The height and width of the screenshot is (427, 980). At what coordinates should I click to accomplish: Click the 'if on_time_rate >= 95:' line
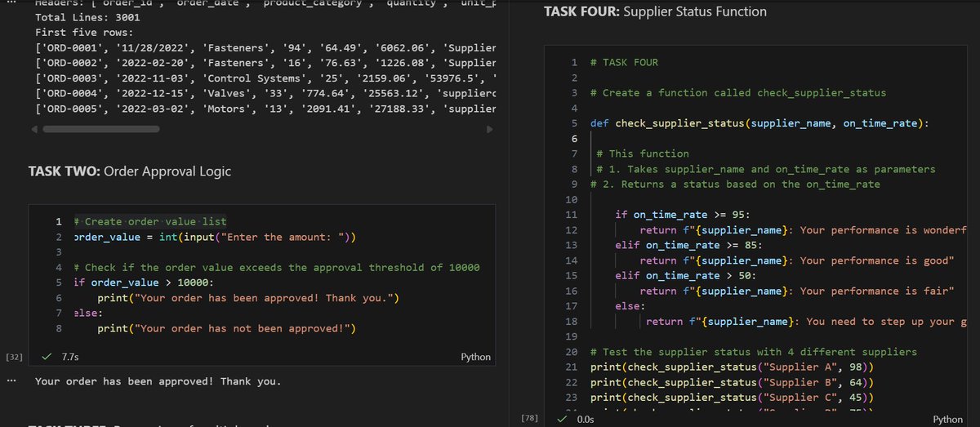684,215
